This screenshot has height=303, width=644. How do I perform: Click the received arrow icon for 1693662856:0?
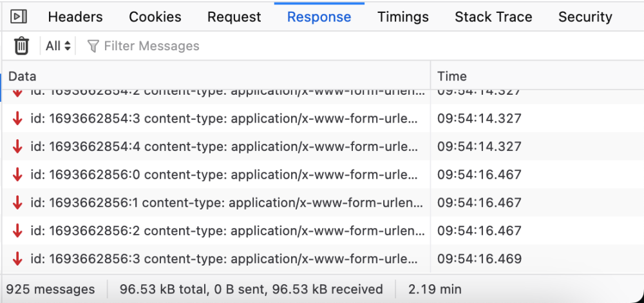tap(17, 174)
